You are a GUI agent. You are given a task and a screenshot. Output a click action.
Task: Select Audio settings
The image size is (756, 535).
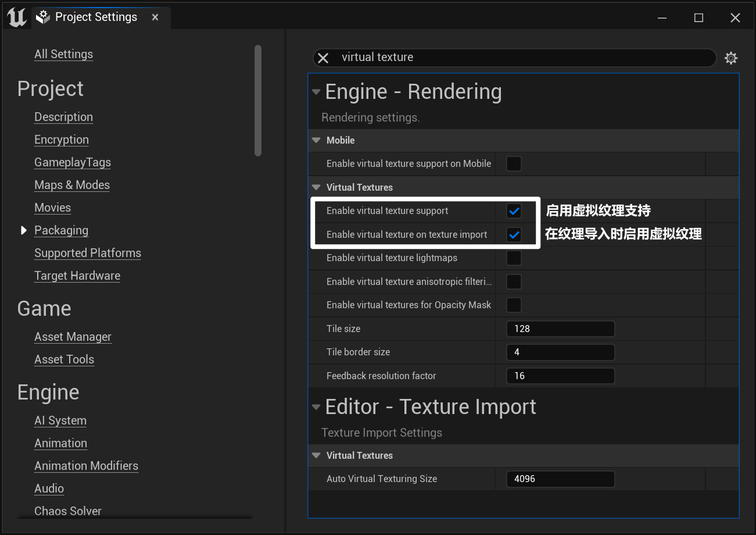(49, 488)
